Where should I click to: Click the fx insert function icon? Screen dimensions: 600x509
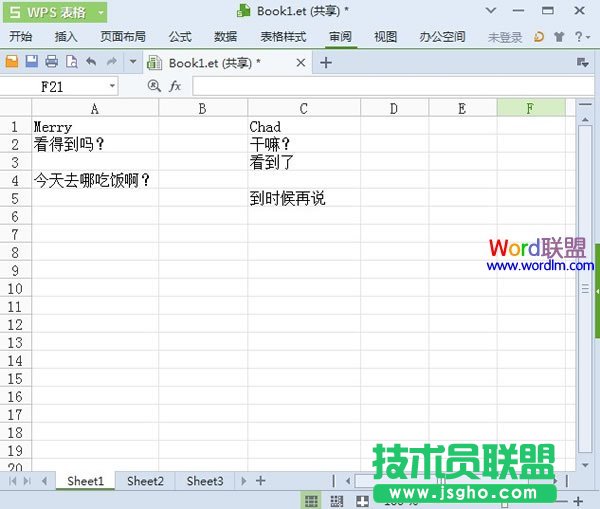[x=175, y=87]
